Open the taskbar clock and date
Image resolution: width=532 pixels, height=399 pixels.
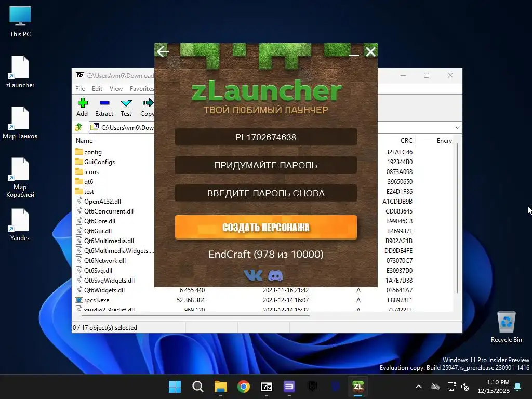point(494,387)
